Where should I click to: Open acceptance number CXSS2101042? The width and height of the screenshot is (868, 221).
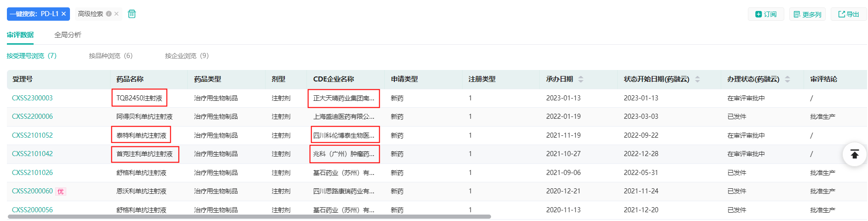click(32, 154)
